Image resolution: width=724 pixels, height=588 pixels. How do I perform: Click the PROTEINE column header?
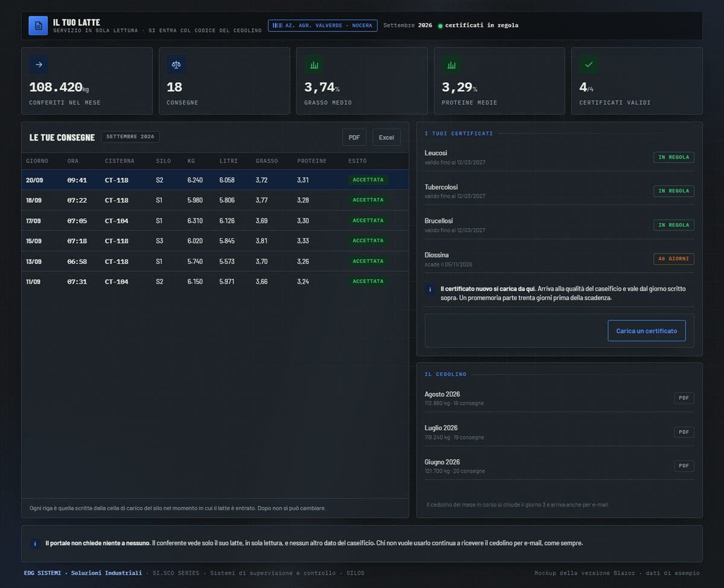311,161
